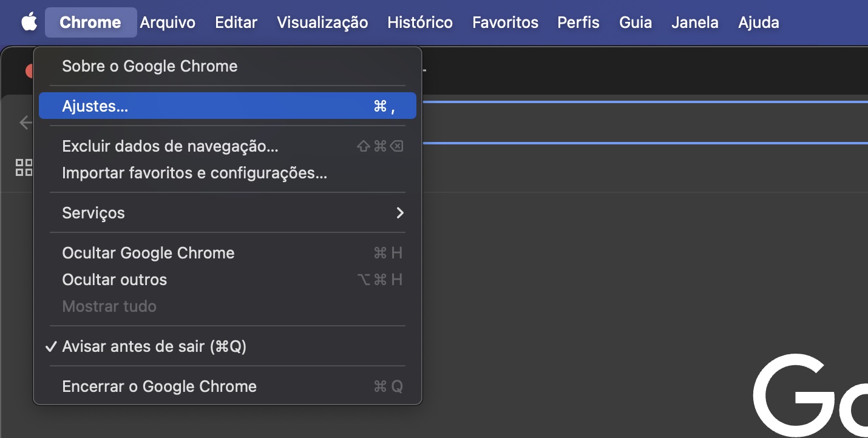Open the Ajuda menu
868x438 pixels.
point(758,22)
